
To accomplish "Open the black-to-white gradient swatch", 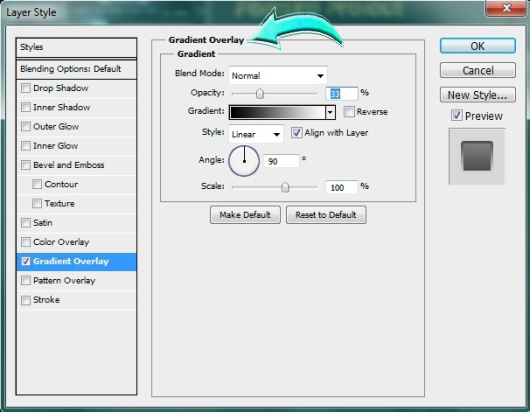I will click(x=277, y=112).
